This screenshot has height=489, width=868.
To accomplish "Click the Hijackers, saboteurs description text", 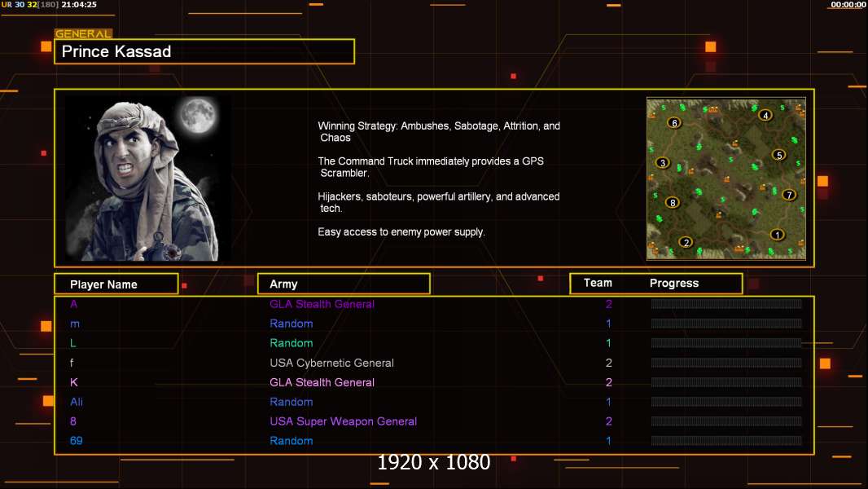I will (438, 202).
